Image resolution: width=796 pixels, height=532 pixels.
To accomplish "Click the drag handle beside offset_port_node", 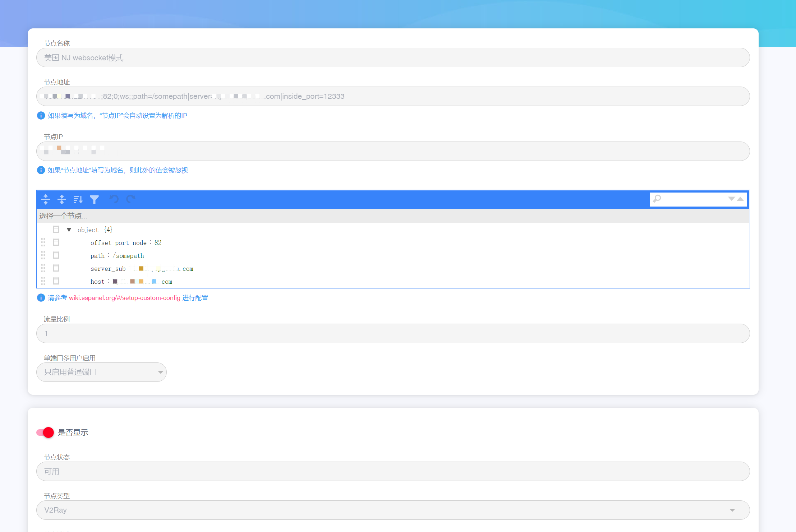I will [x=43, y=242].
